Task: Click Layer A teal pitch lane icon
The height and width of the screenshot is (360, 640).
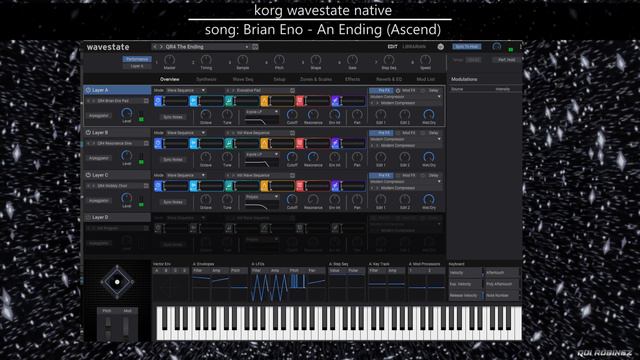Action: 229,101
